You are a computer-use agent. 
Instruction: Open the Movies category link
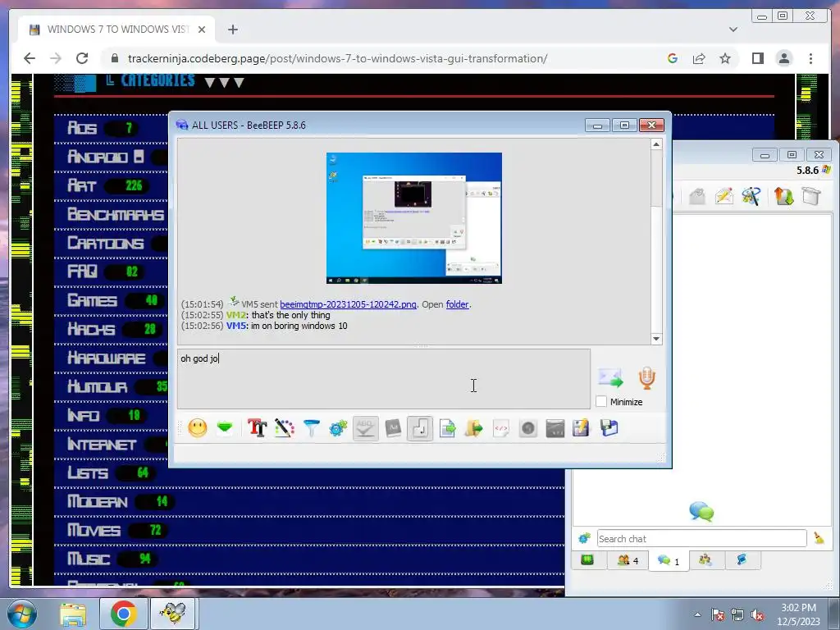click(x=94, y=531)
